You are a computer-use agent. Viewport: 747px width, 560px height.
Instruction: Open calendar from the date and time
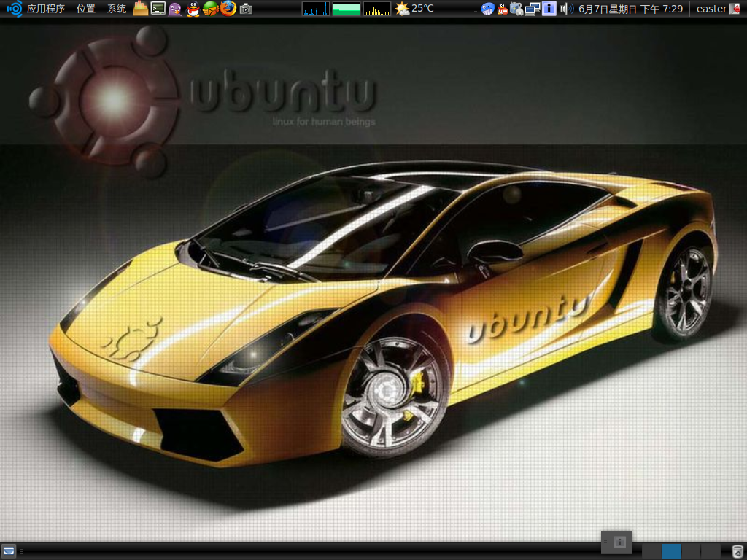(630, 9)
